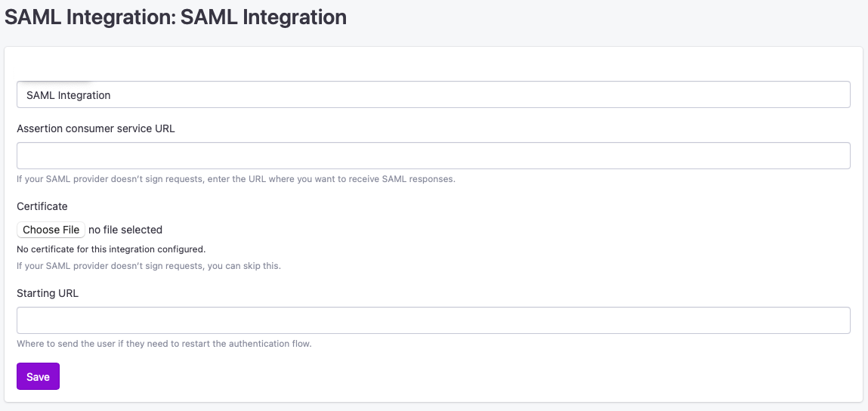Click the 'you can skip this' hint text
Image resolution: width=868 pixels, height=411 pixels.
149,265
